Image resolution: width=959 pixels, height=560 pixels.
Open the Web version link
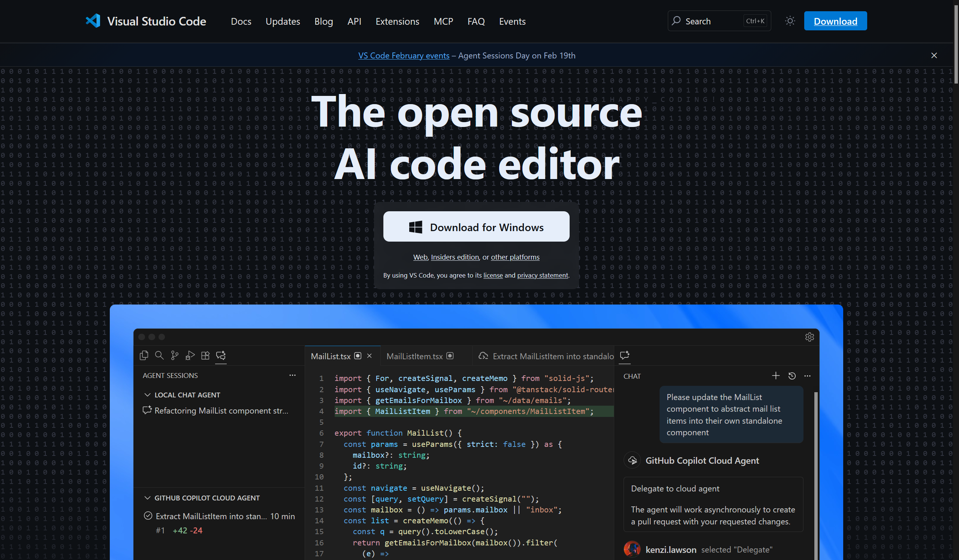click(420, 257)
